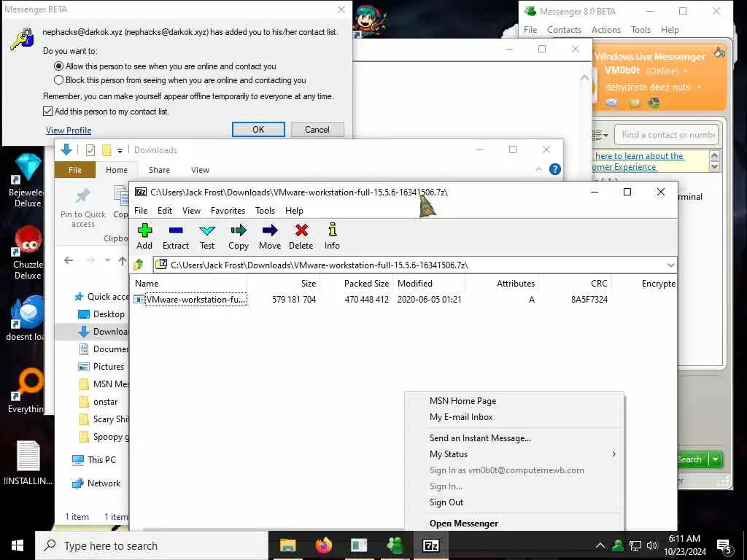Open the Messenger contact list view dropdown

click(x=600, y=135)
